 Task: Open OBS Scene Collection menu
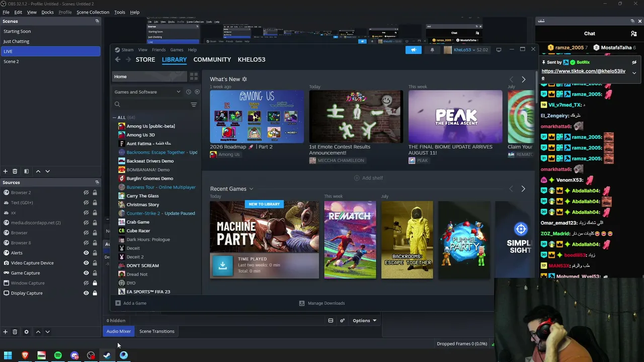coord(93,12)
